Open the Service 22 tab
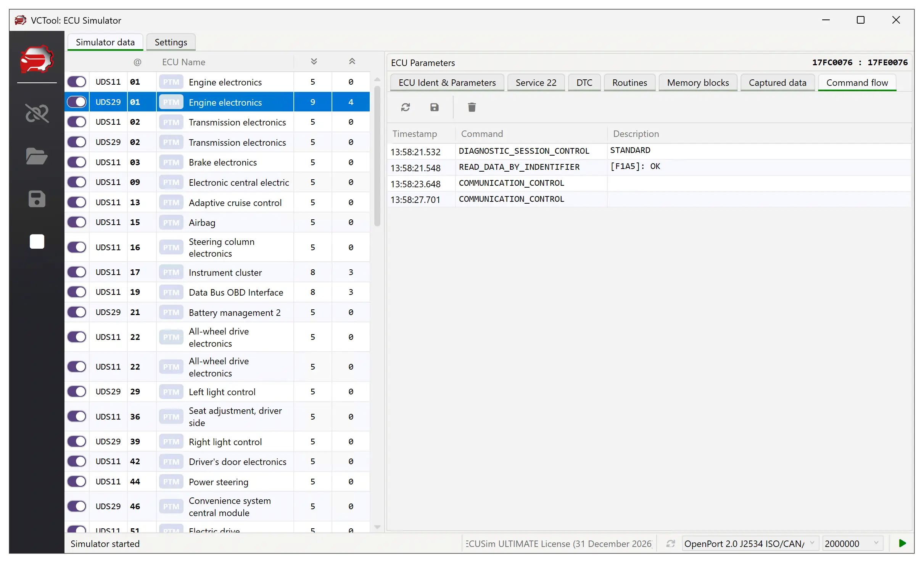 point(536,83)
